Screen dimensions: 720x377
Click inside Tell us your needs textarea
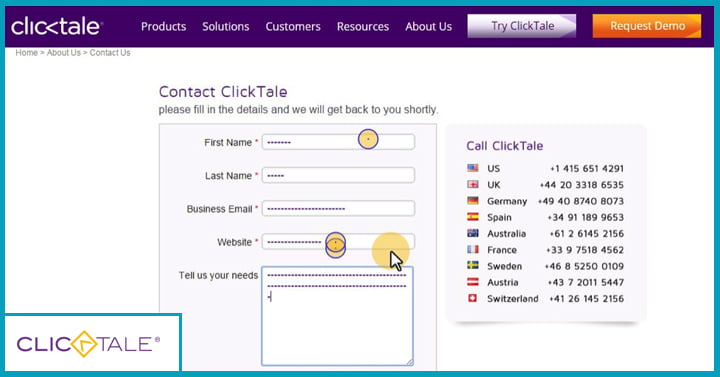click(338, 316)
